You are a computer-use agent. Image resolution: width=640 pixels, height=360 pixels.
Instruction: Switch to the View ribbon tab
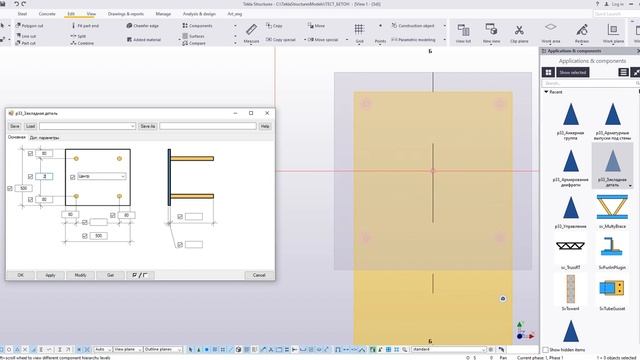91,14
